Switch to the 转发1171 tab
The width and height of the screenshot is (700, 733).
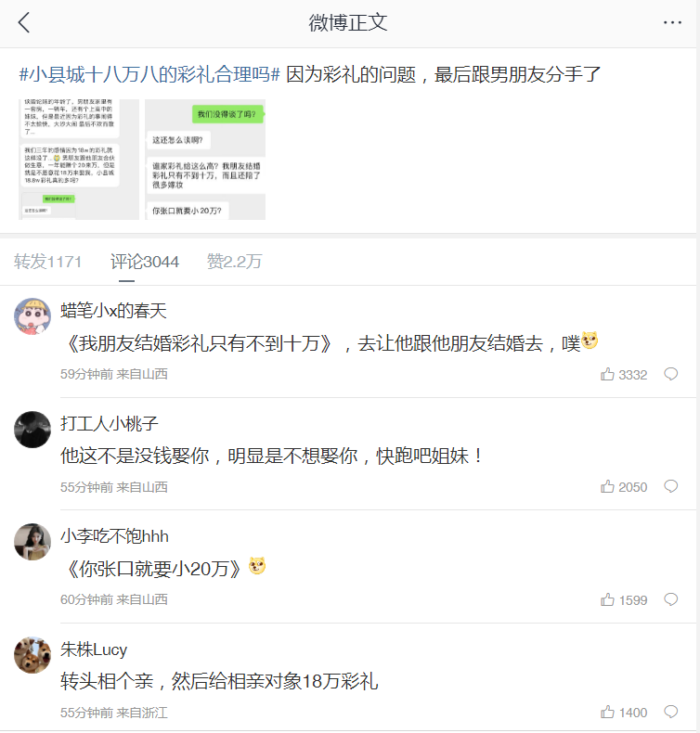(47, 262)
